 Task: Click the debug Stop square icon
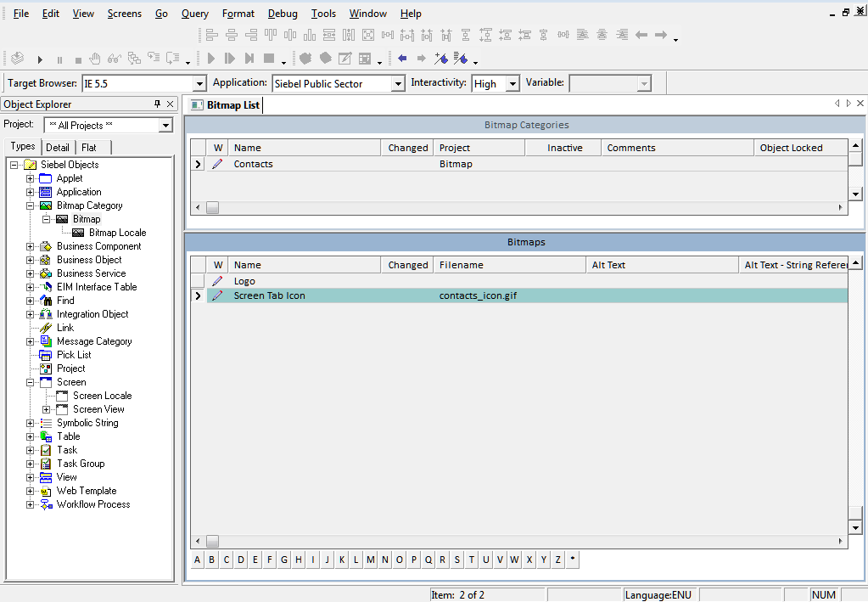78,59
